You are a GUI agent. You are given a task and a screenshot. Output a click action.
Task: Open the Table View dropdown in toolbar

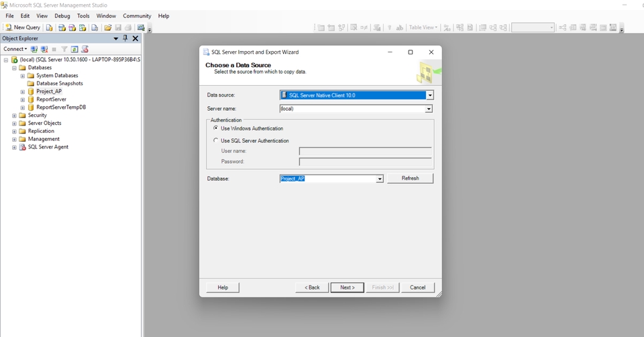pos(423,28)
